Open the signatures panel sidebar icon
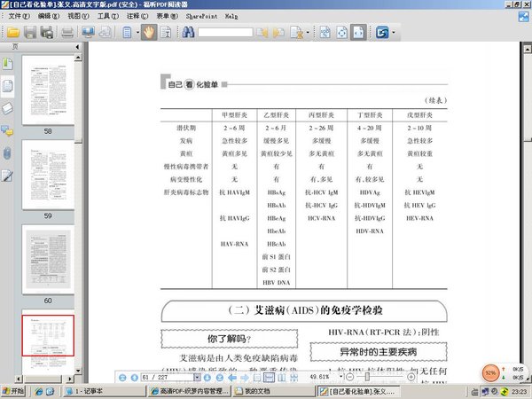 point(7,176)
